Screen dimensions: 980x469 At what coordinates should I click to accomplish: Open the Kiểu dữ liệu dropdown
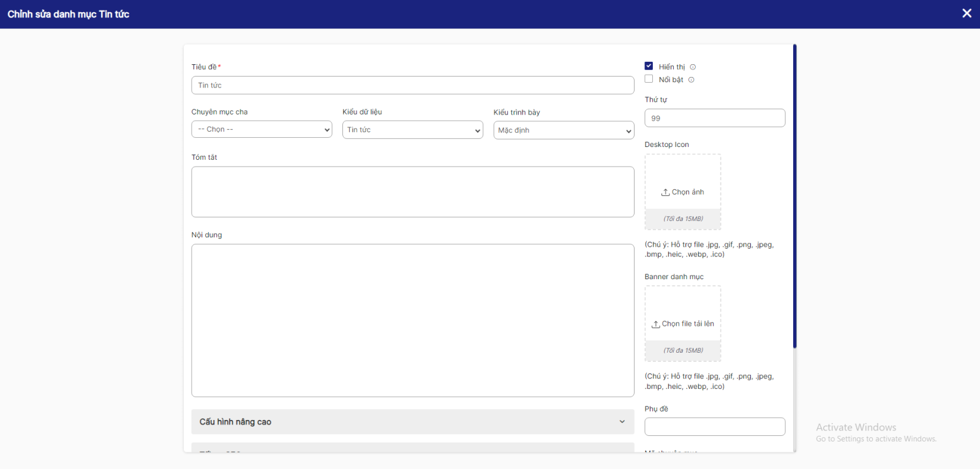(412, 130)
